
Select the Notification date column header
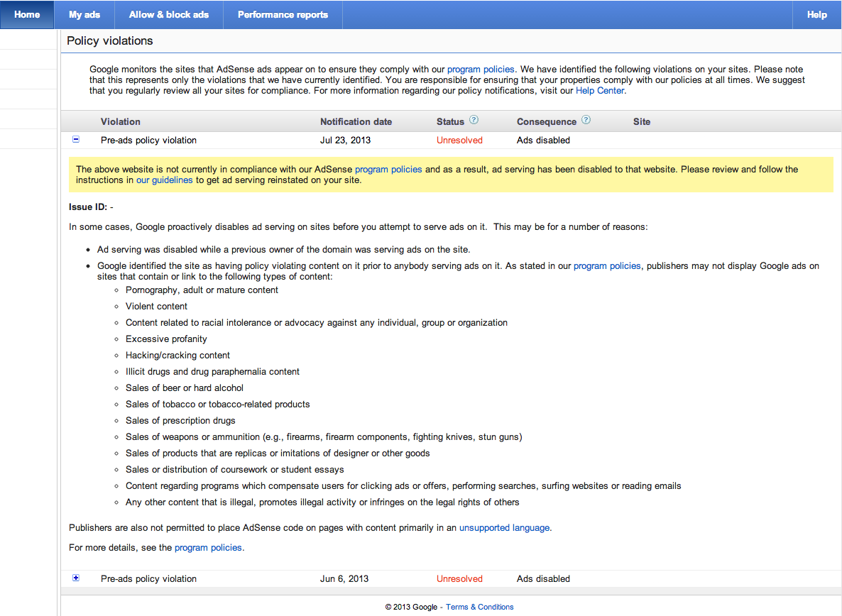(356, 122)
